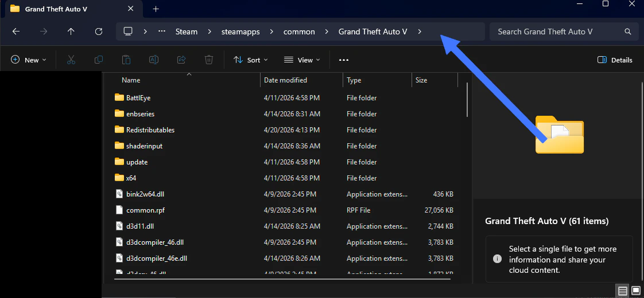This screenshot has height=298, width=644.
Task: Click the 436 KB size value
Action: point(443,194)
